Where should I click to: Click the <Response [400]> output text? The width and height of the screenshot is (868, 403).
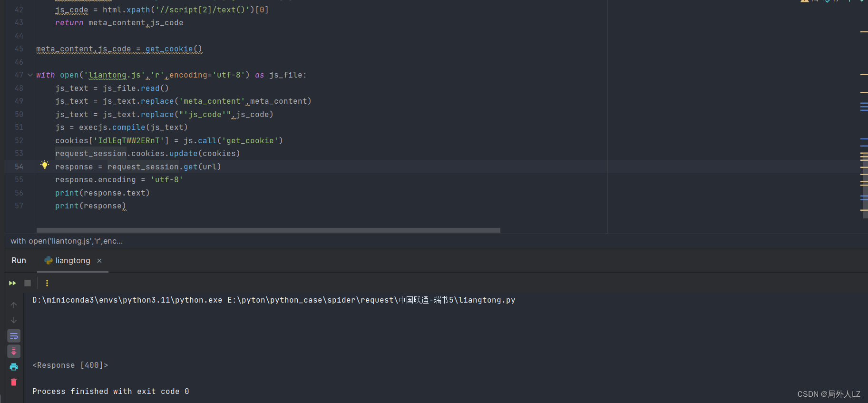click(x=70, y=365)
